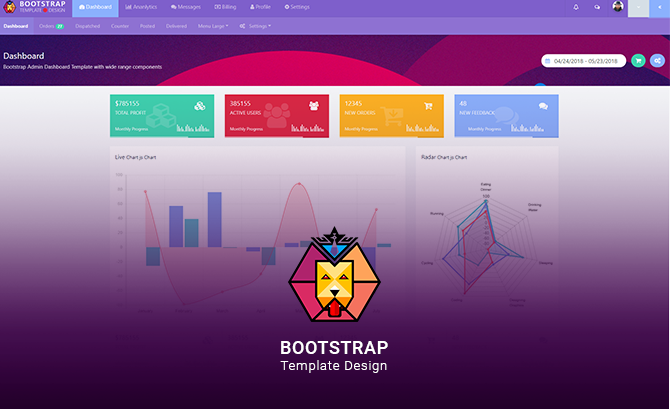Viewport: 670px width, 409px height.
Task: Click Monthly Progress on the Active Users card
Action: point(246,129)
